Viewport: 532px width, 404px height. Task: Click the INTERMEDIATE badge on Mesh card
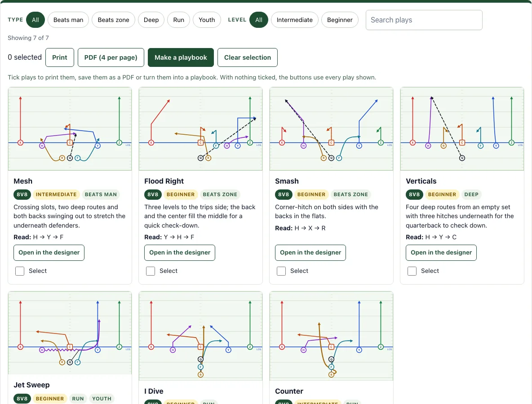point(56,194)
